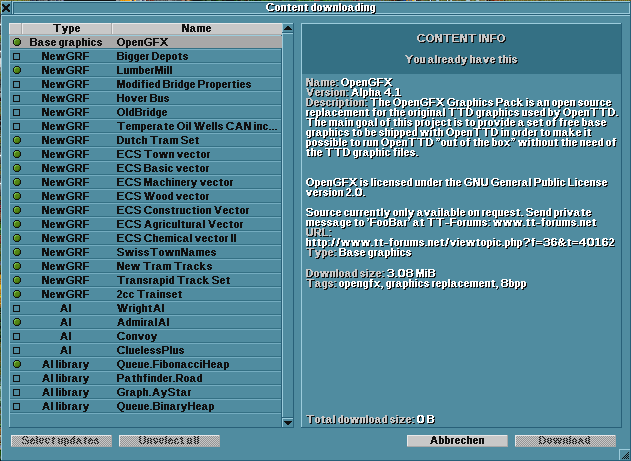Click the green dot beside Queue.FibonacciHeap

click(x=17, y=364)
